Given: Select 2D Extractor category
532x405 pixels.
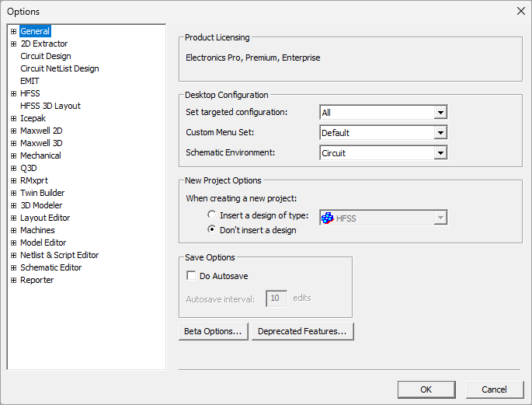Looking at the screenshot, I should 43,44.
